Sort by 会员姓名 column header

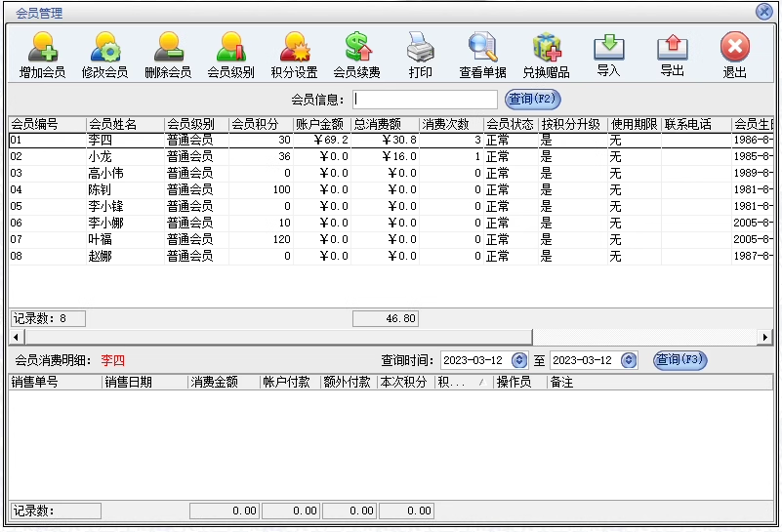pyautogui.click(x=125, y=124)
